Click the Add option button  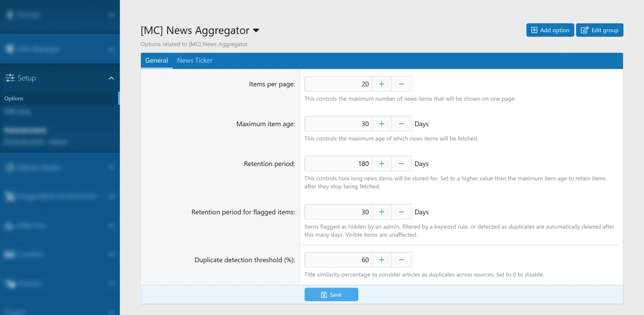tap(550, 30)
